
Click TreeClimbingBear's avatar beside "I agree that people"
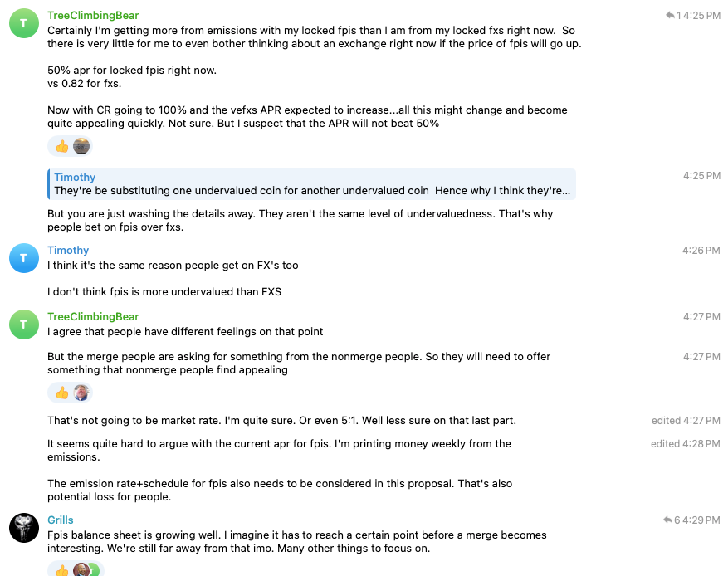[22, 325]
